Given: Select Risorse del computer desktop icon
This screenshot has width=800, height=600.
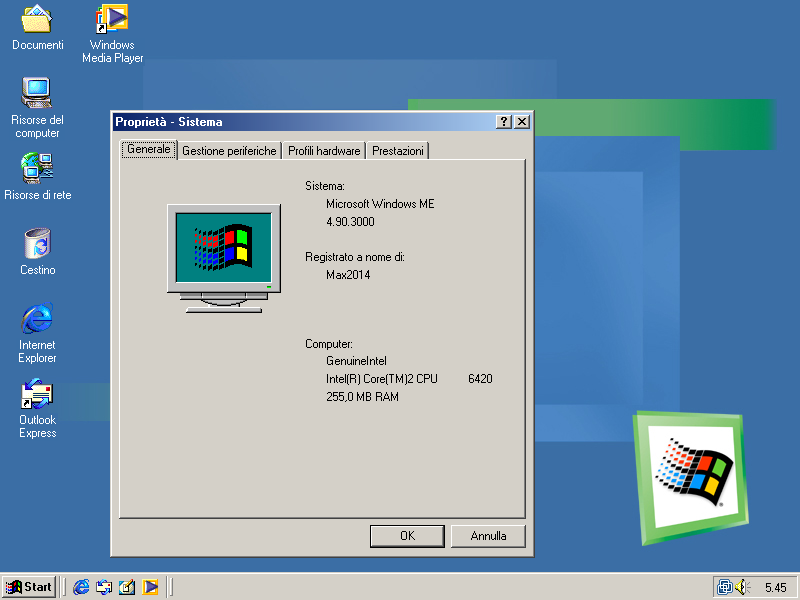Looking at the screenshot, I should 37,93.
